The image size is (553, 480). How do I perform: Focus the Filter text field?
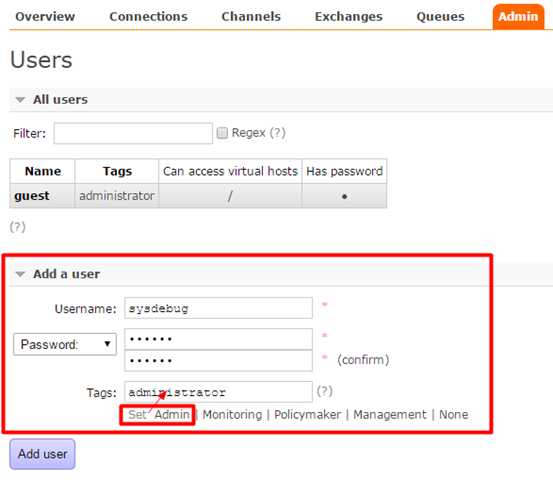click(133, 133)
